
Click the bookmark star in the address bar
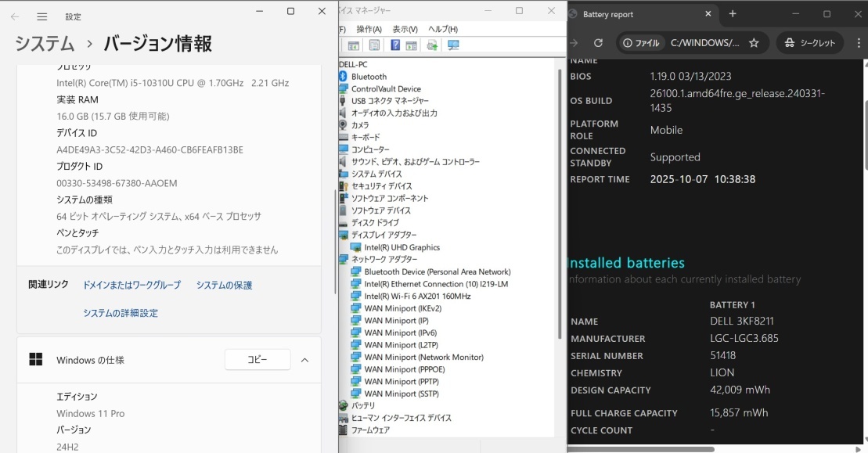pyautogui.click(x=754, y=42)
